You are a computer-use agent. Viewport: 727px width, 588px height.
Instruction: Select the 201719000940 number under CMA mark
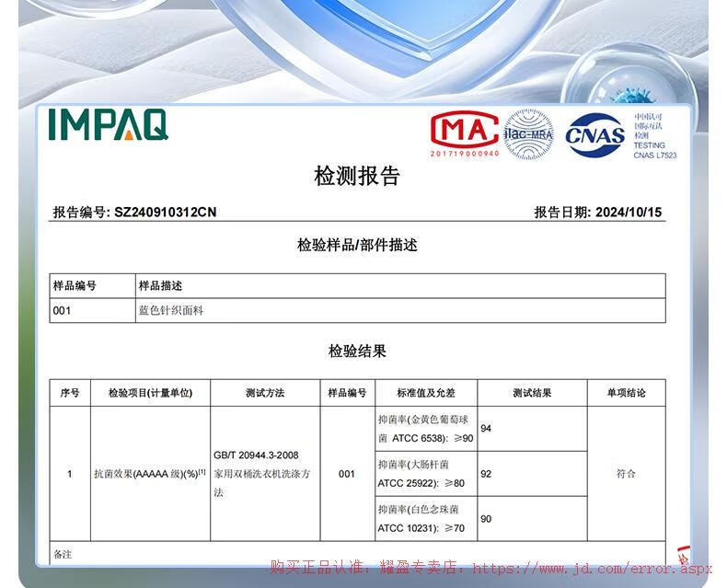click(465, 154)
